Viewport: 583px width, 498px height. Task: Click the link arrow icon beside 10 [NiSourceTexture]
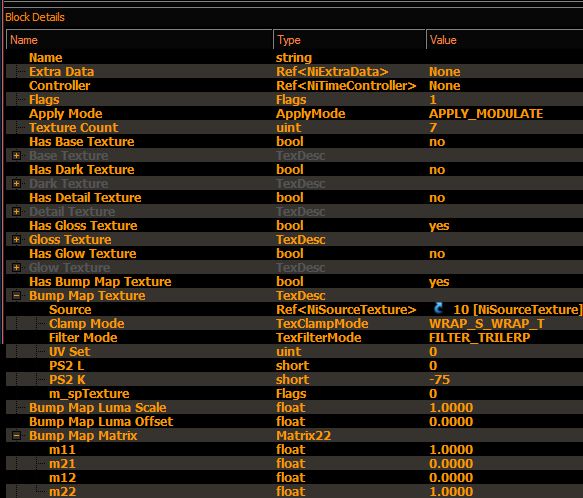pos(438,308)
